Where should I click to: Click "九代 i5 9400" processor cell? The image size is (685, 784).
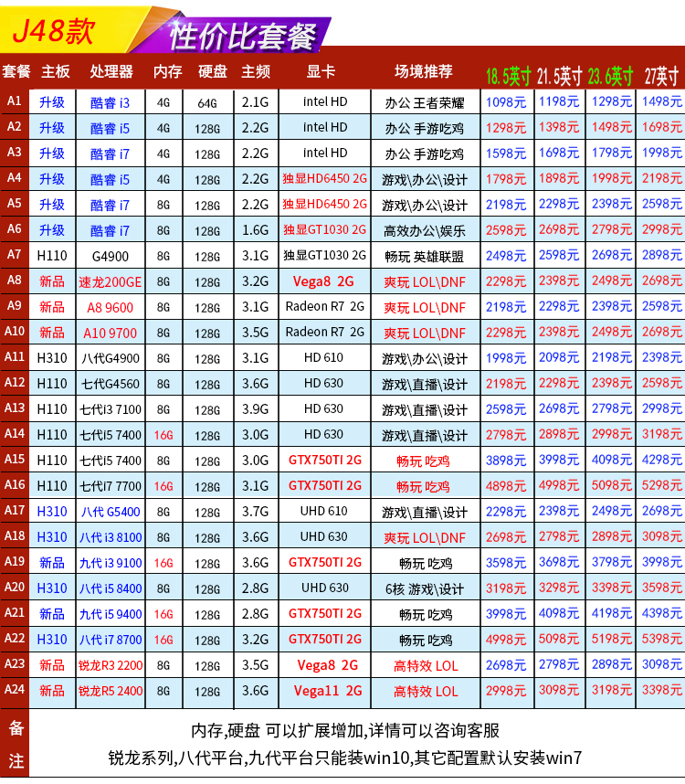coord(111,614)
